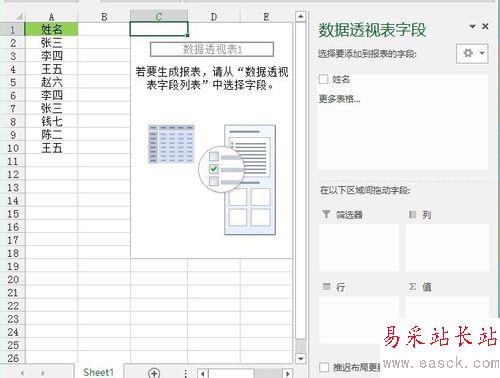The height and width of the screenshot is (378, 500).
Task: Select row 11 header
Action: click(12, 161)
